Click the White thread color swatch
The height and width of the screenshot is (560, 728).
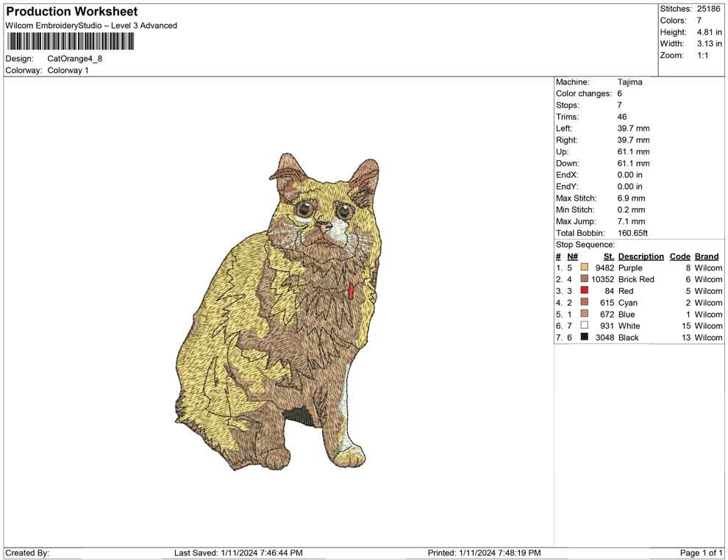pos(584,326)
